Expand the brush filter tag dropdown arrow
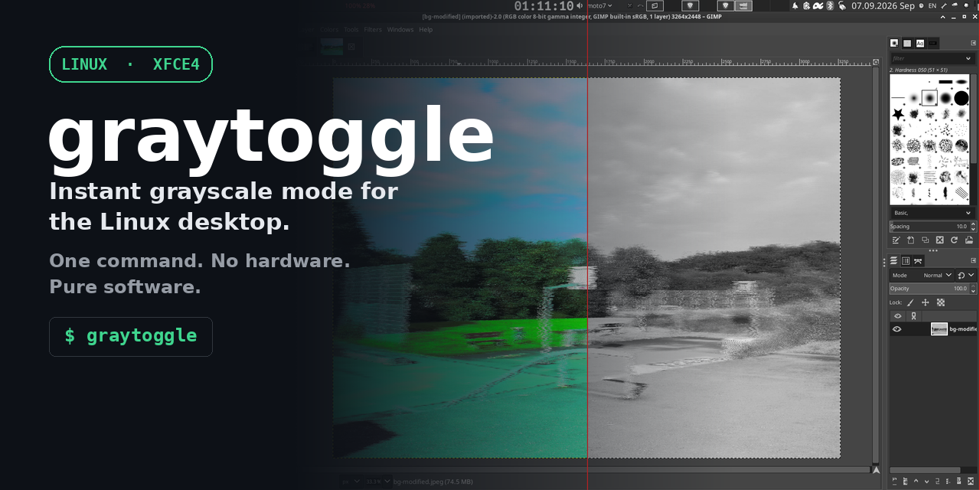 click(968, 58)
